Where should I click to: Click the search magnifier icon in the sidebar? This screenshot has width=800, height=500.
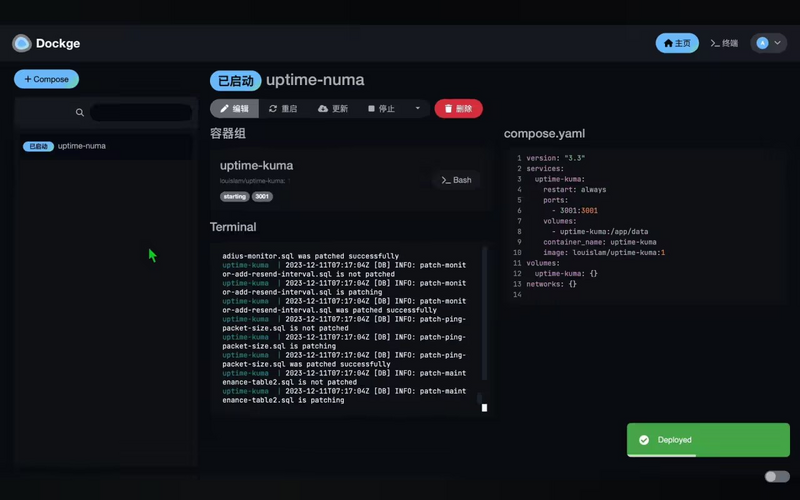pos(80,113)
